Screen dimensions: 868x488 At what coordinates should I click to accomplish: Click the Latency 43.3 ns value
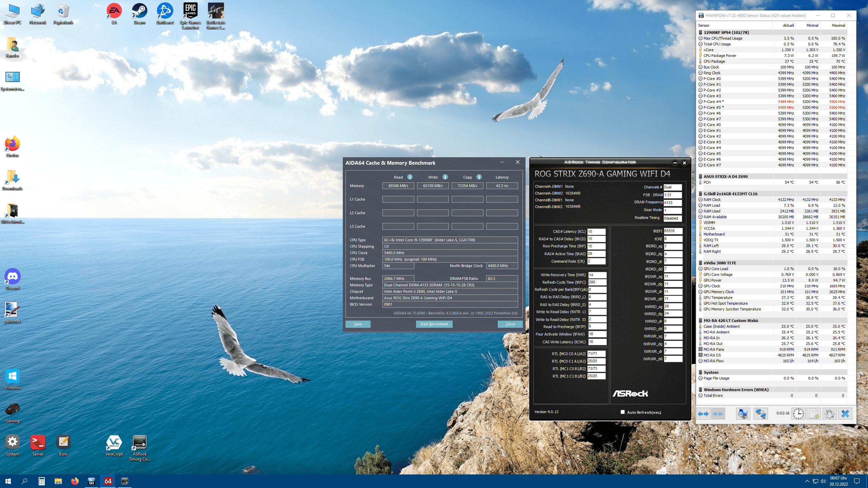point(502,186)
